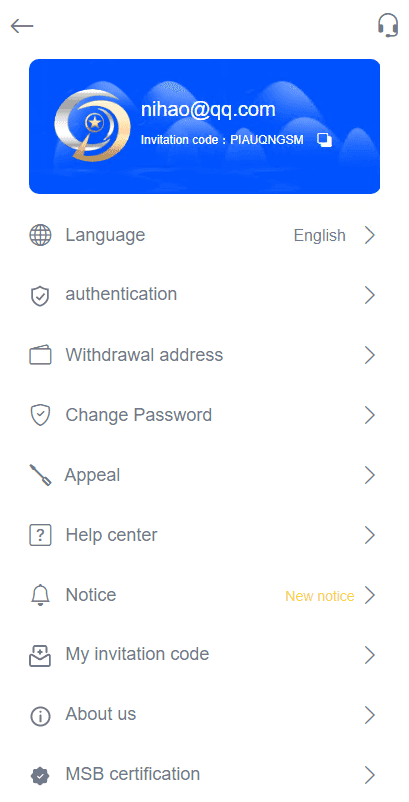The image size is (409, 802).
Task: Select English language value
Action: [x=320, y=236]
